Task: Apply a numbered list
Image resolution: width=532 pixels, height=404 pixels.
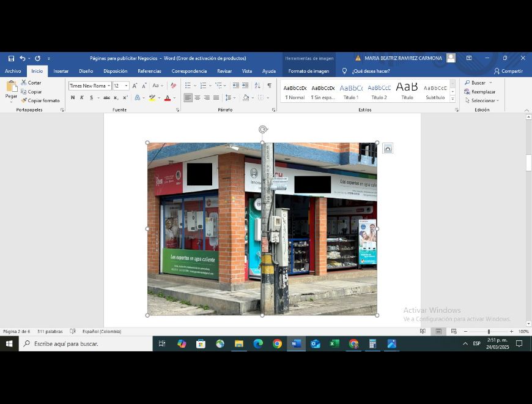Action: click(203, 86)
